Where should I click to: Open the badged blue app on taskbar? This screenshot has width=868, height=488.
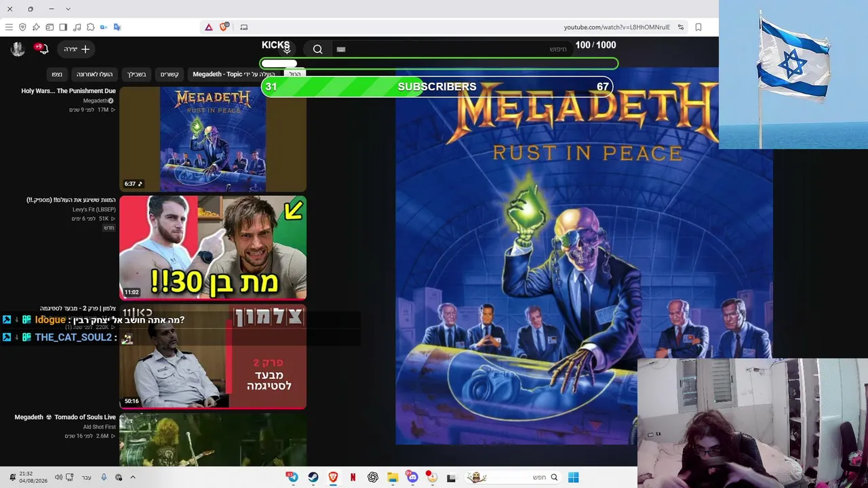[292, 477]
